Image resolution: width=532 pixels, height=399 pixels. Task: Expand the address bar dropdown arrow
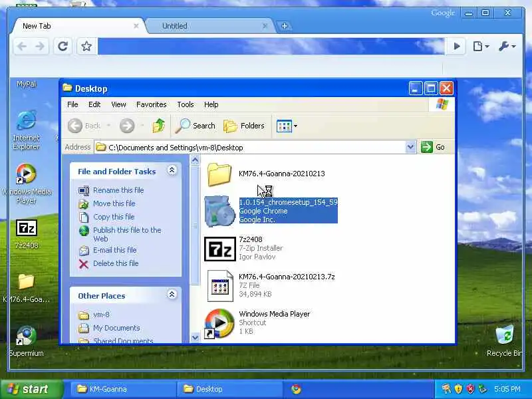[x=410, y=147]
